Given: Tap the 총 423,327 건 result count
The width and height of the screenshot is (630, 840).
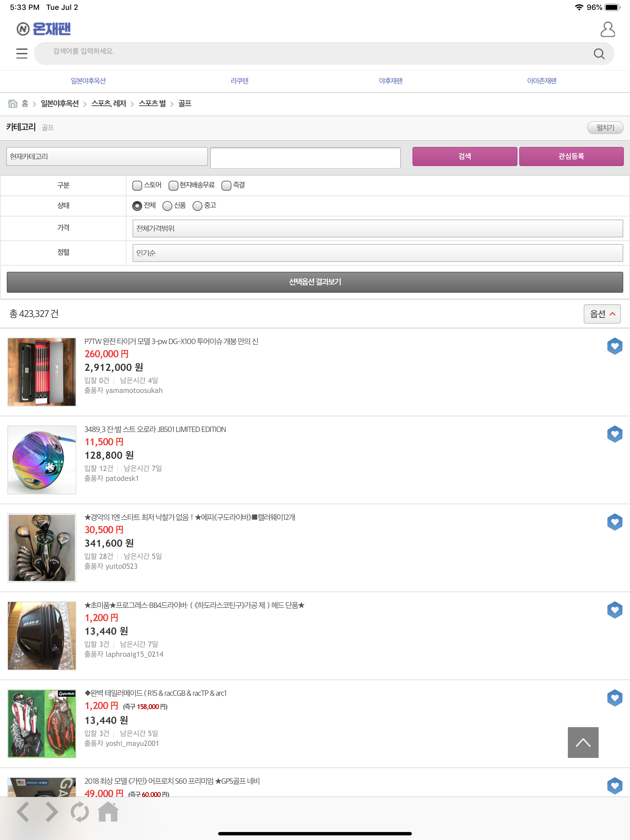Looking at the screenshot, I should tap(34, 314).
